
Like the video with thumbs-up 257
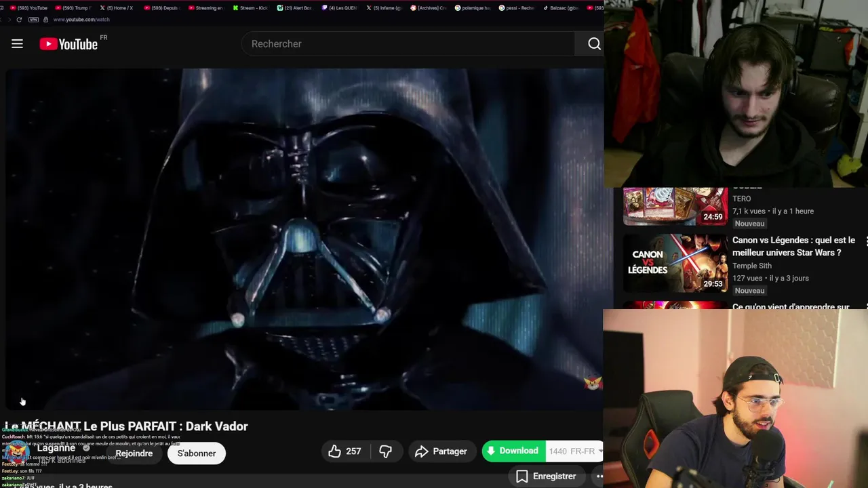[344, 451]
